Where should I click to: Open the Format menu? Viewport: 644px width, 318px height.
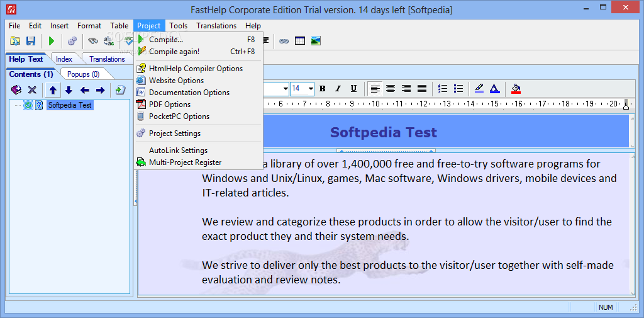pyautogui.click(x=89, y=26)
